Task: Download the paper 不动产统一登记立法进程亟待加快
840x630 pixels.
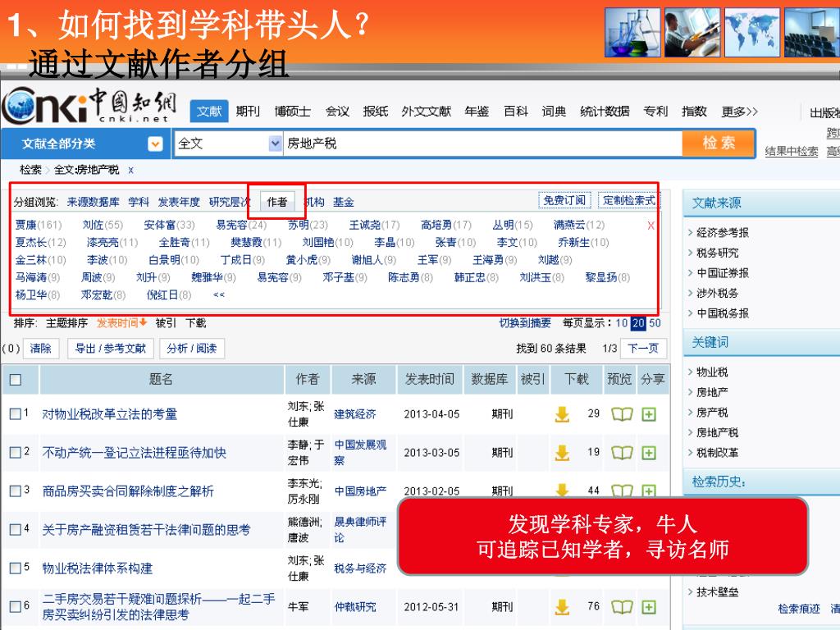Action: [x=562, y=453]
